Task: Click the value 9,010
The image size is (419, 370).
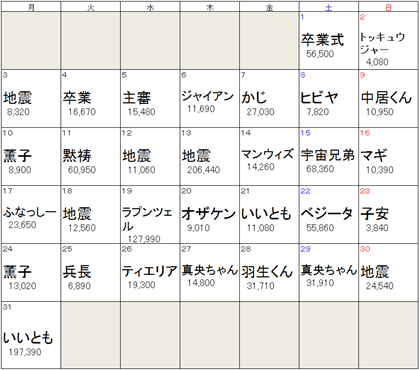Action: click(199, 228)
